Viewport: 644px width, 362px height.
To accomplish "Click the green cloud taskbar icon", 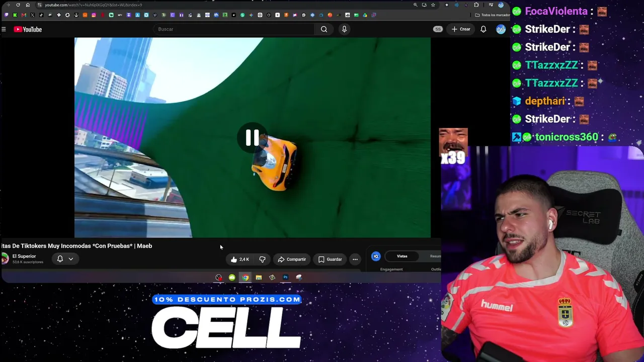I will click(232, 278).
